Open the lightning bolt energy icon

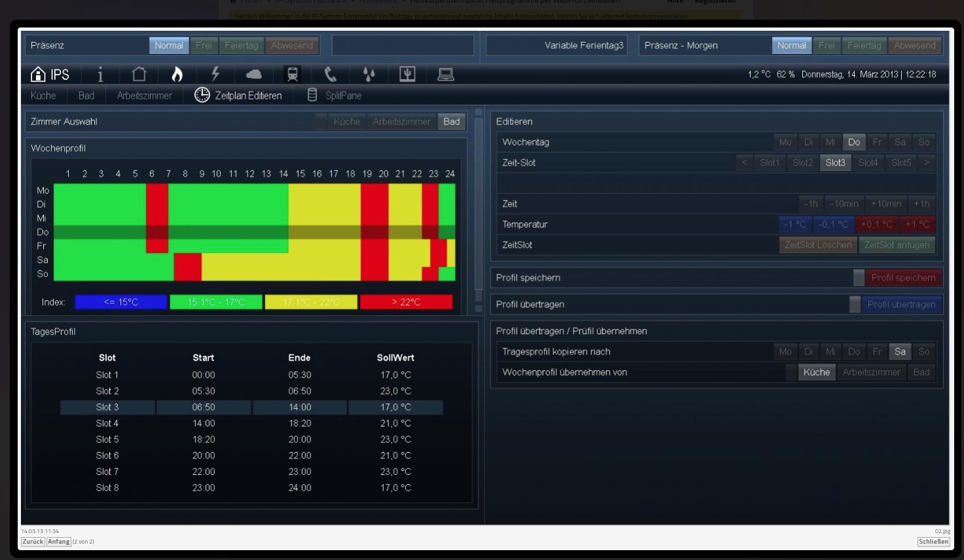[x=215, y=75]
